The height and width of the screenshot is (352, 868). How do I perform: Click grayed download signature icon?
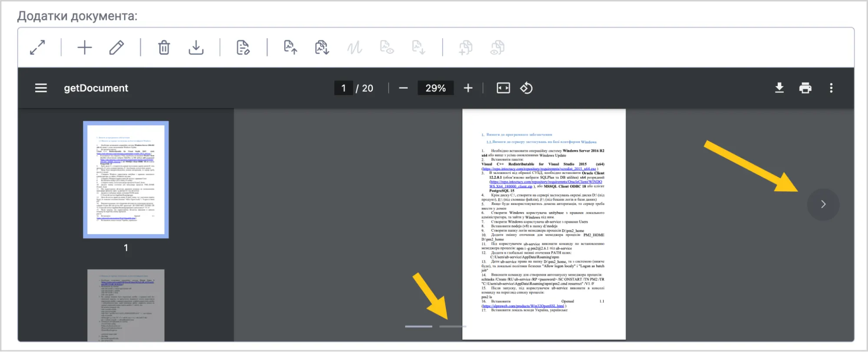point(419,47)
